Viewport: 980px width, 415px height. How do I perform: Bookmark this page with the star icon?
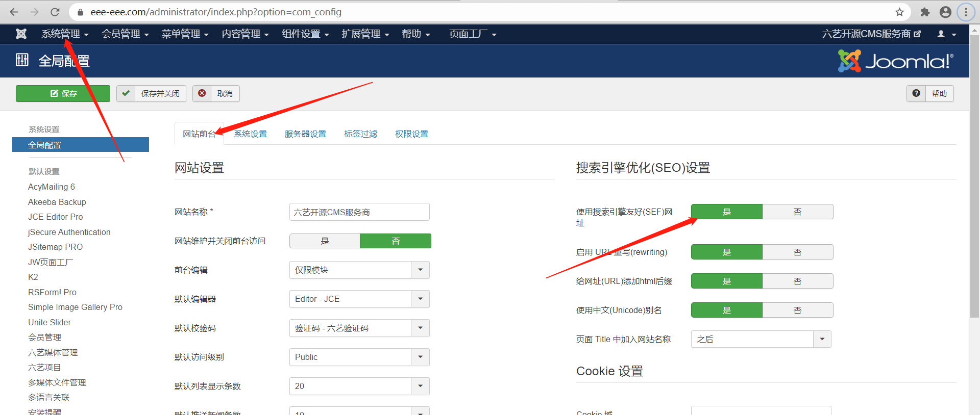pyautogui.click(x=899, y=12)
